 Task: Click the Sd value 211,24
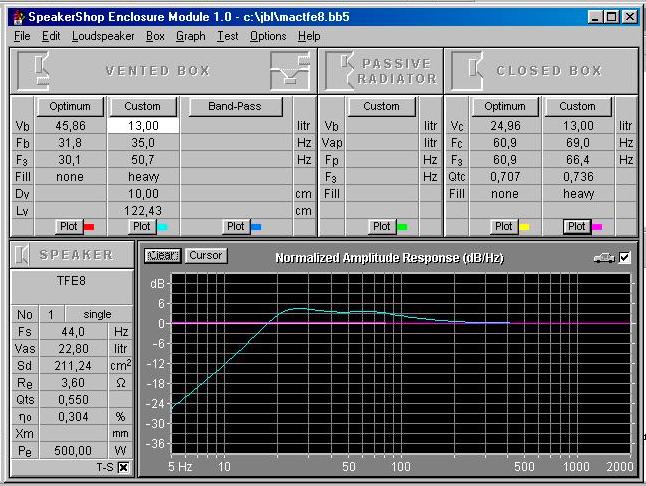click(73, 366)
